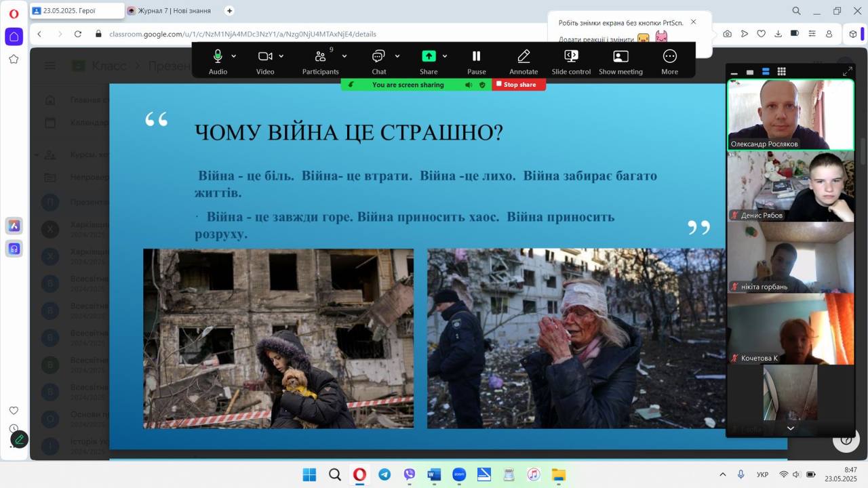This screenshot has width=868, height=488.
Task: Open the extensions cube icon
Action: (x=853, y=34)
